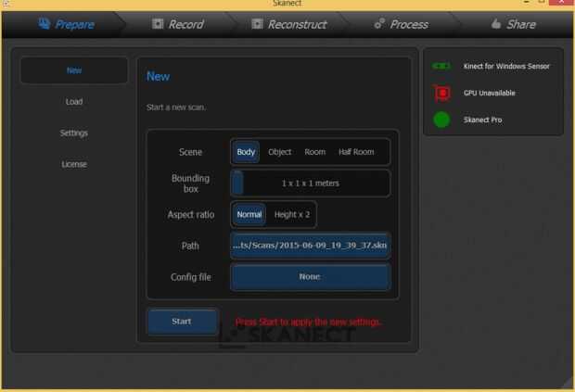
Task: Click the green Skanect Pro status icon
Action: click(441, 120)
